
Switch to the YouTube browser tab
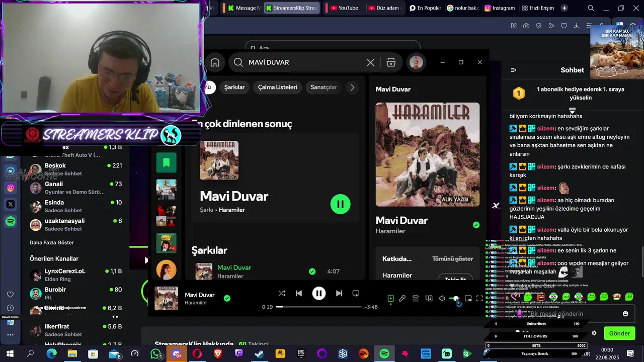(x=344, y=8)
